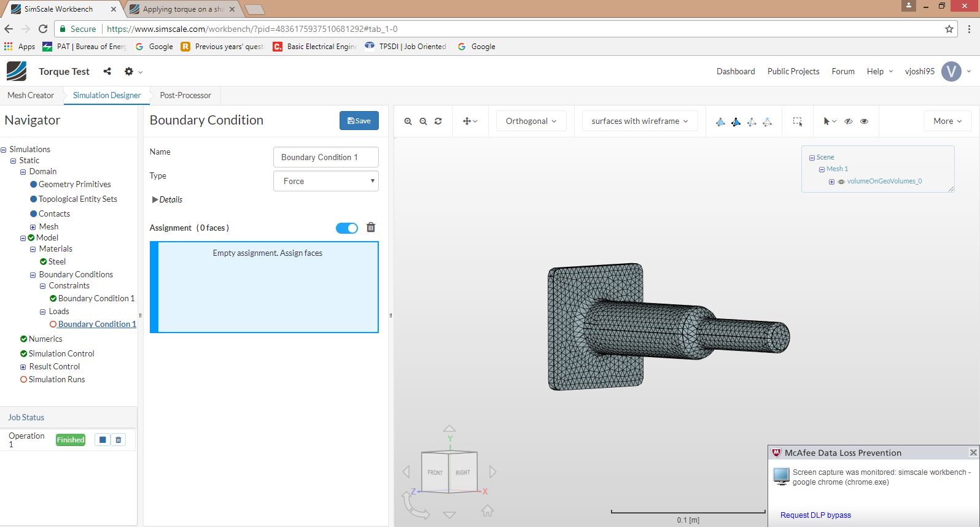Expand the Details section
Image resolution: width=980 pixels, height=527 pixels.
[x=167, y=199]
